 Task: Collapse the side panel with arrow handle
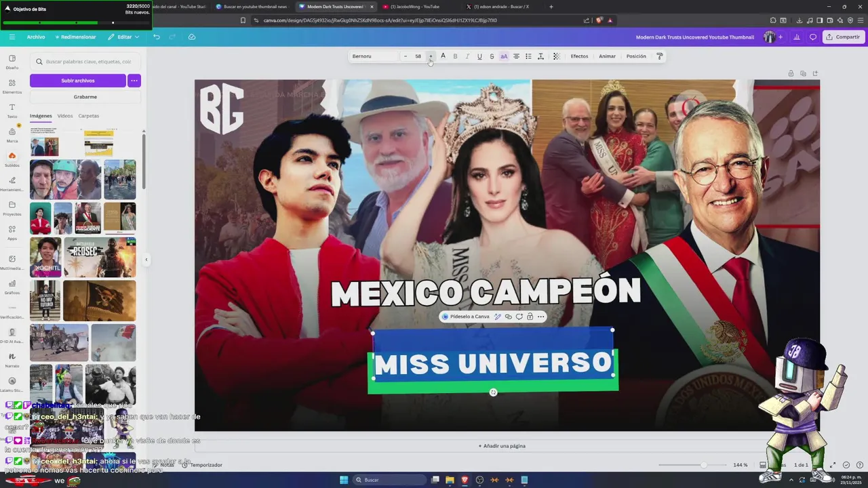[x=146, y=259]
